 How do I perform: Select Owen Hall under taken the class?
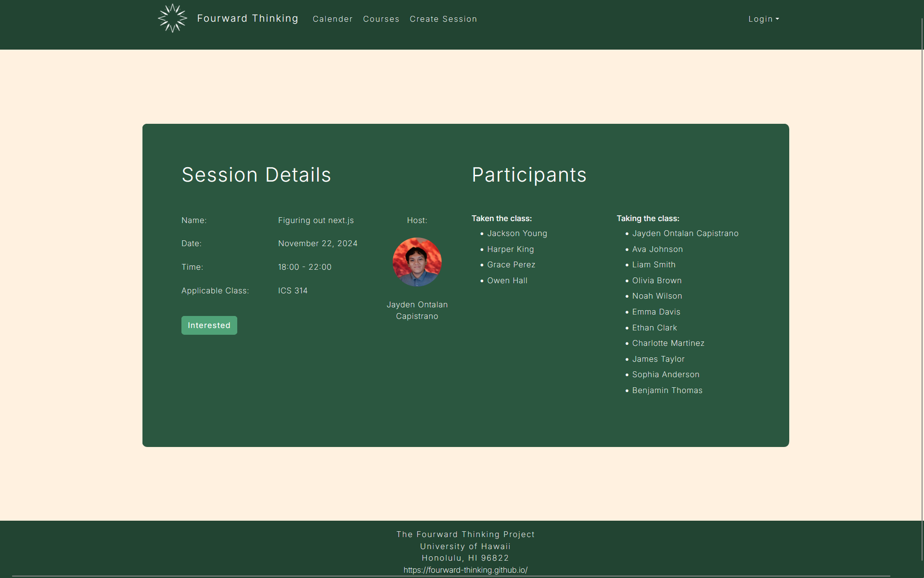507,280
